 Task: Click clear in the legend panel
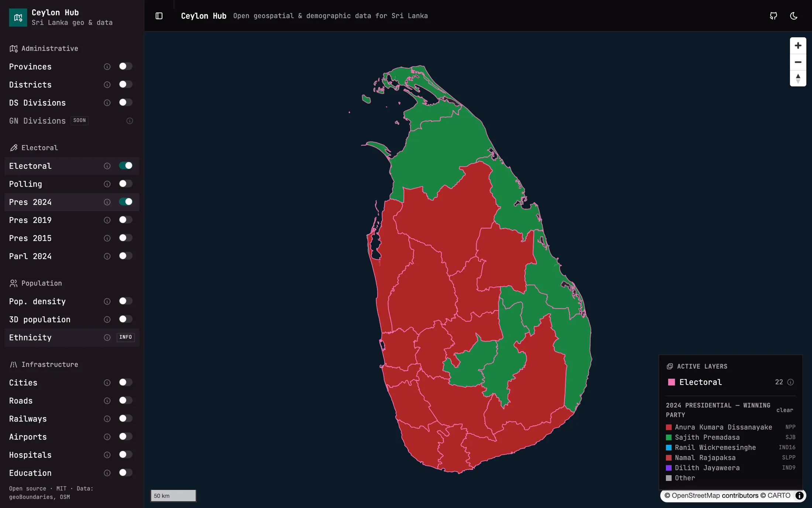785,410
